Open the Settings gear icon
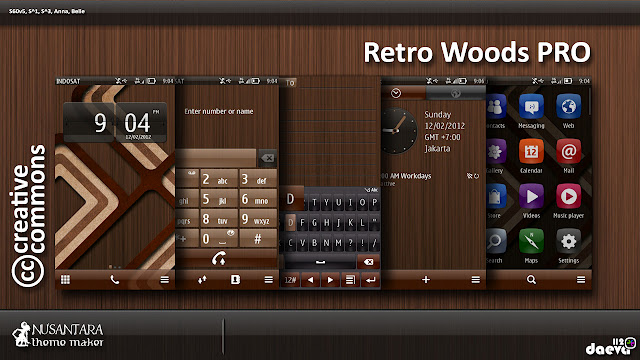The height and width of the screenshot is (360, 640). pos(569,241)
